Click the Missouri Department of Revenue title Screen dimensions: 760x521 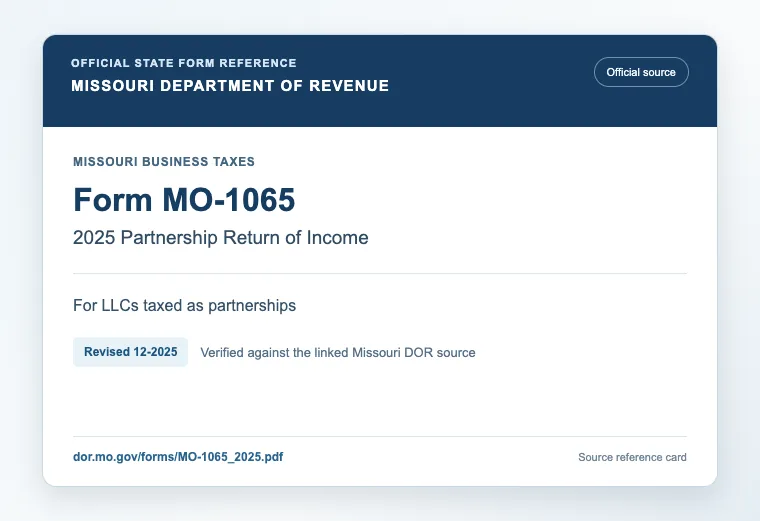point(230,86)
